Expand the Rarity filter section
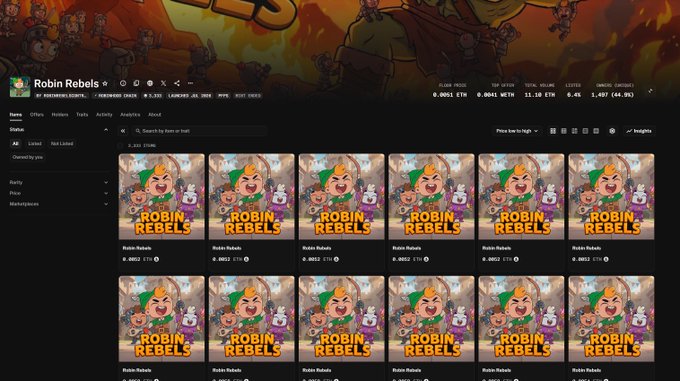This screenshot has width=680, height=381. (59, 182)
